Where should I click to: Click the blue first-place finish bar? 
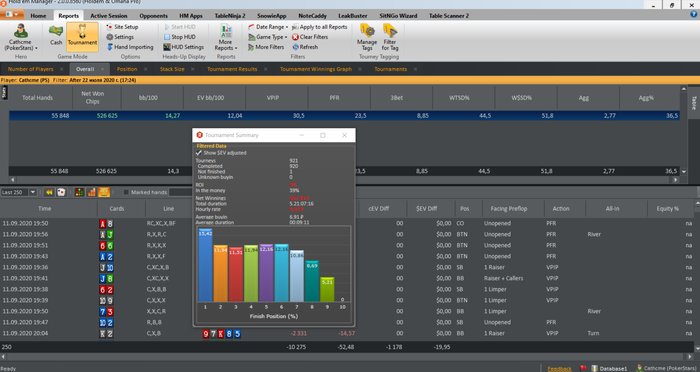coord(205,265)
